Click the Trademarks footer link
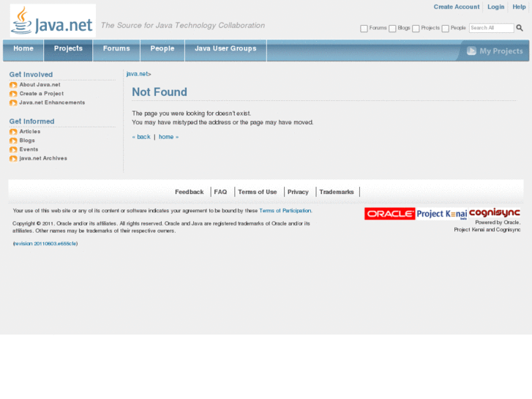 pyautogui.click(x=337, y=192)
